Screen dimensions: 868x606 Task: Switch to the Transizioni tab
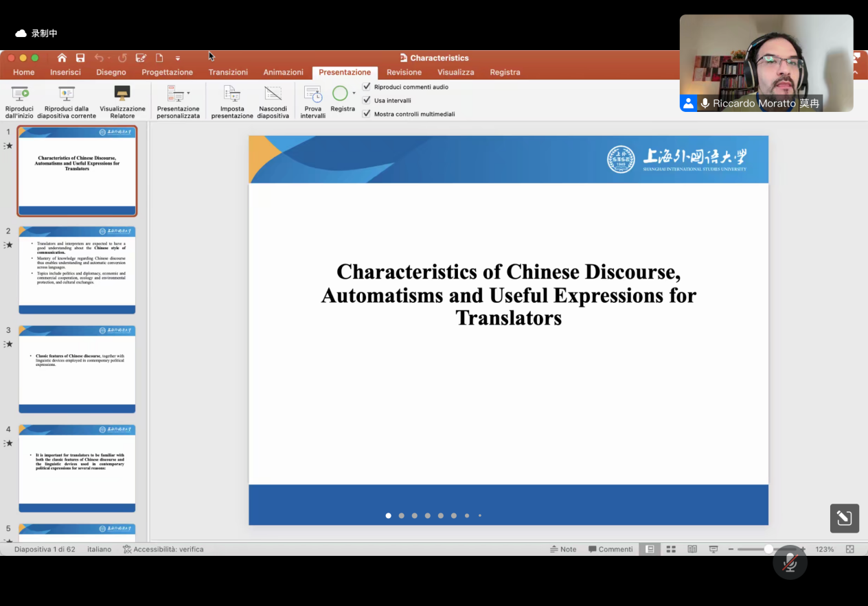point(228,72)
